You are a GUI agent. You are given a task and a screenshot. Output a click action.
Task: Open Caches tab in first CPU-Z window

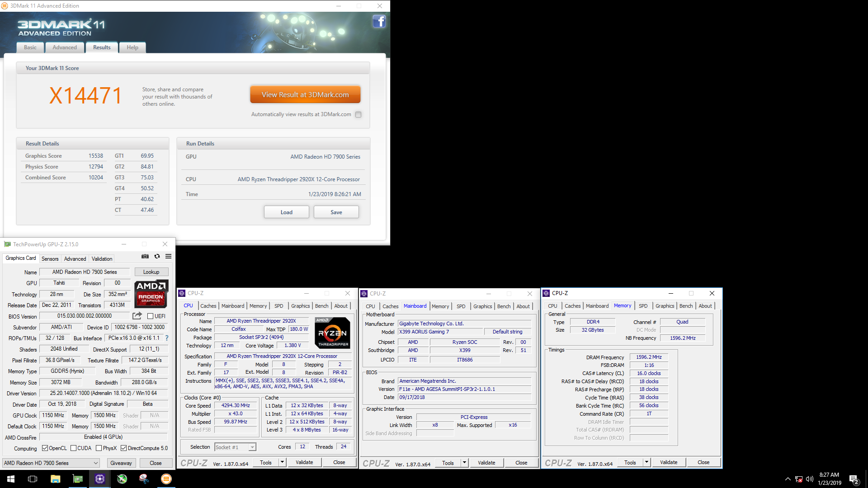pos(208,306)
